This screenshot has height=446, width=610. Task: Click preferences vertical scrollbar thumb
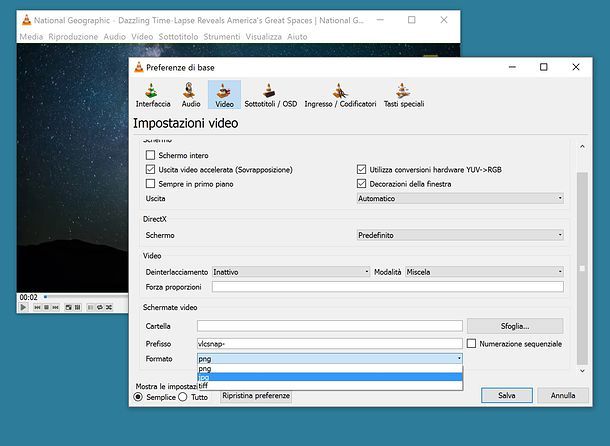582,269
